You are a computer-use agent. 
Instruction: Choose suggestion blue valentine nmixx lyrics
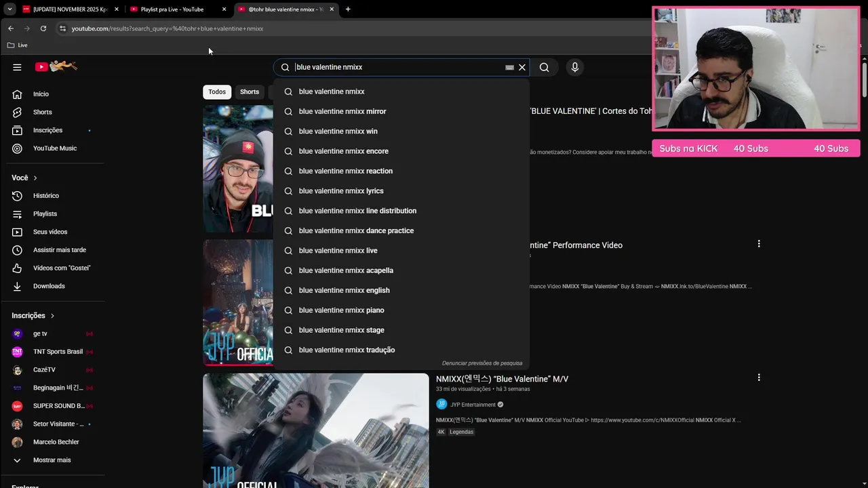coord(401,191)
